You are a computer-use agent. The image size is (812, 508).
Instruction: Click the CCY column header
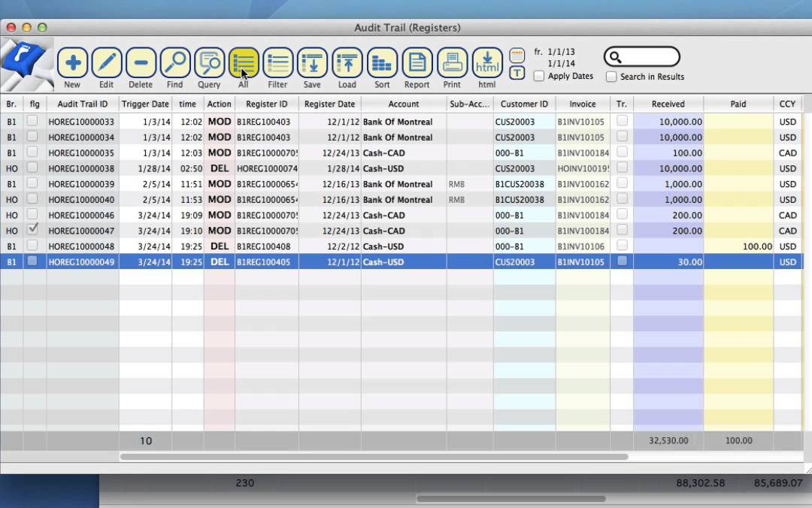point(787,104)
